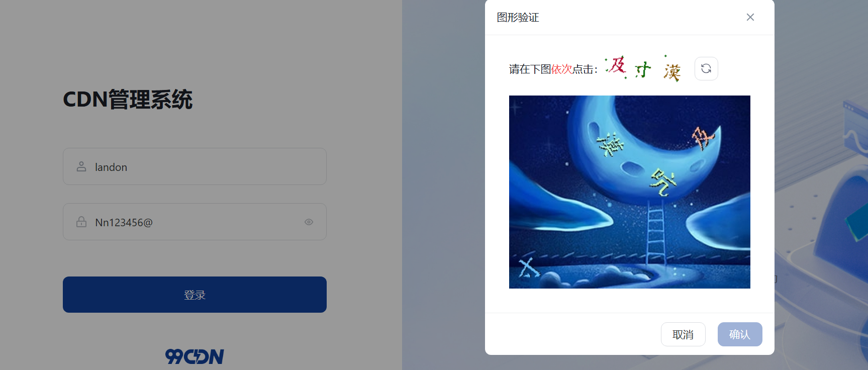Focus the username field containing landon
The height and width of the screenshot is (370, 868).
pos(195,166)
